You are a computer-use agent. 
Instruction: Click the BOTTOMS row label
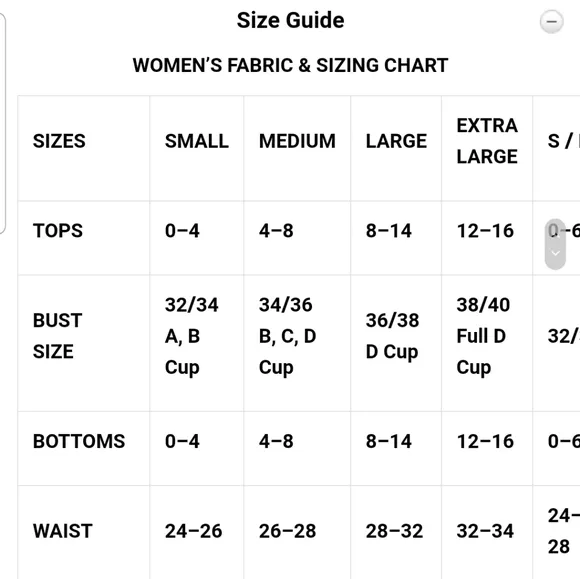click(84, 448)
